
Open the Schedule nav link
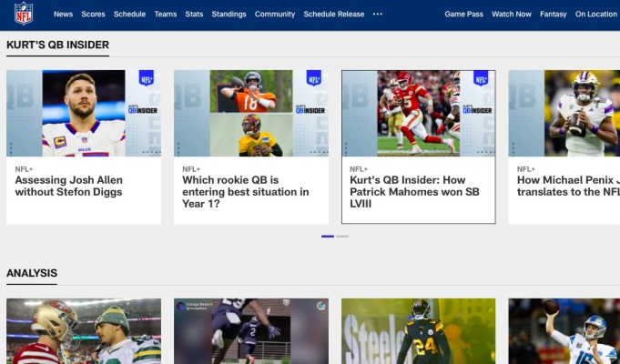[x=129, y=15]
